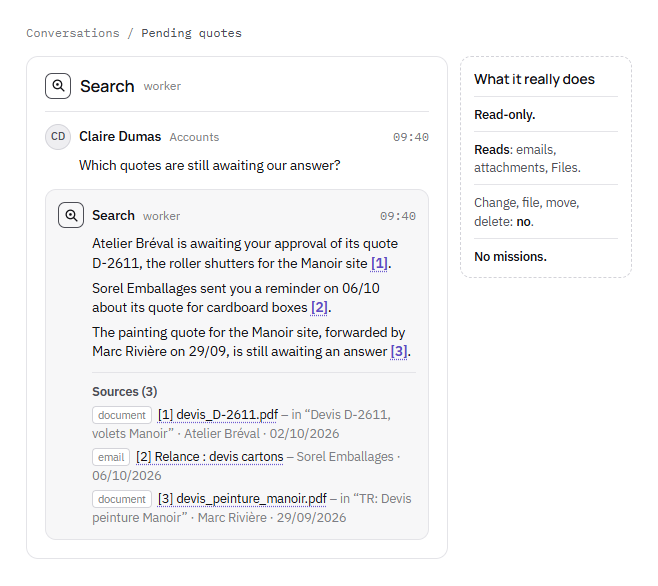
Task: Select Pending quotes breadcrumb item
Action: click(191, 33)
